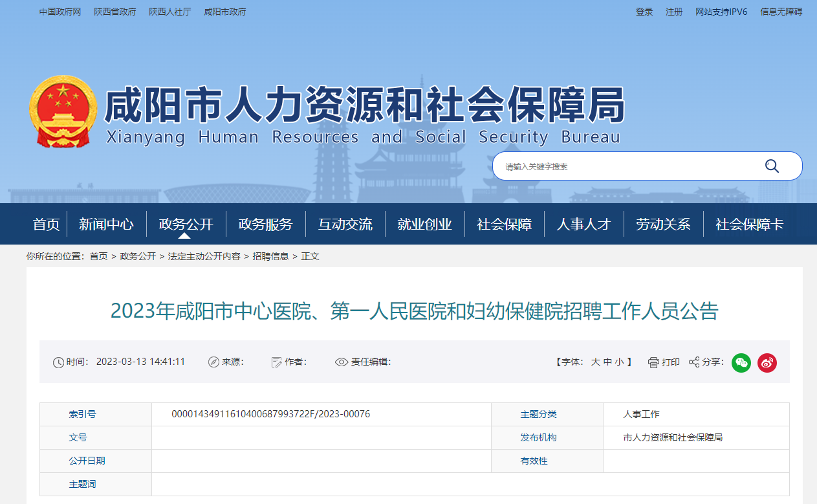817x504 pixels.
Task: Go to 社会保障卡 menu item
Action: (x=749, y=225)
